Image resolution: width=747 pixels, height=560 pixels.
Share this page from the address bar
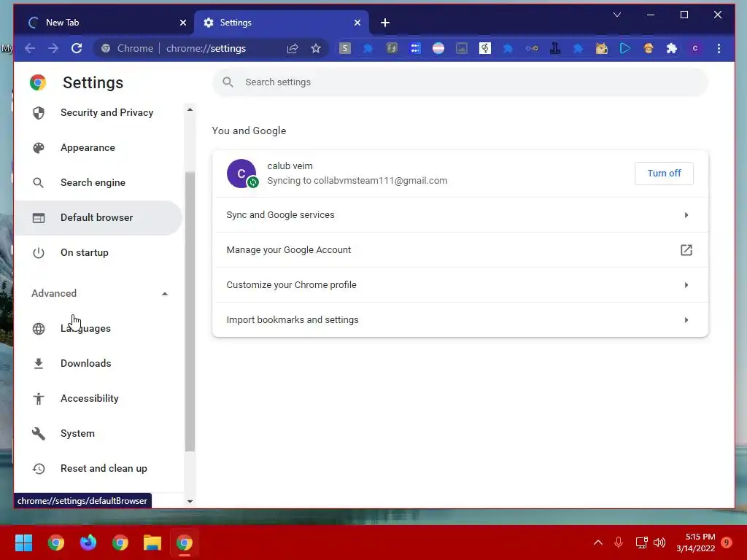coord(293,48)
